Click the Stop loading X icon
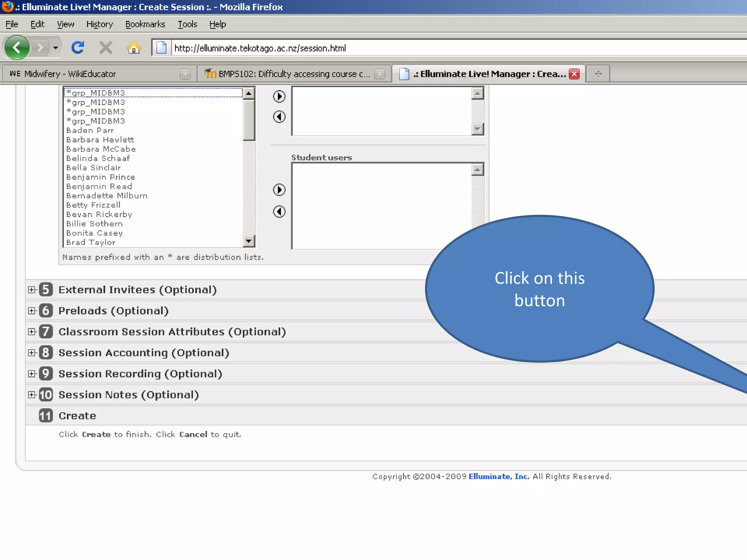 point(106,48)
